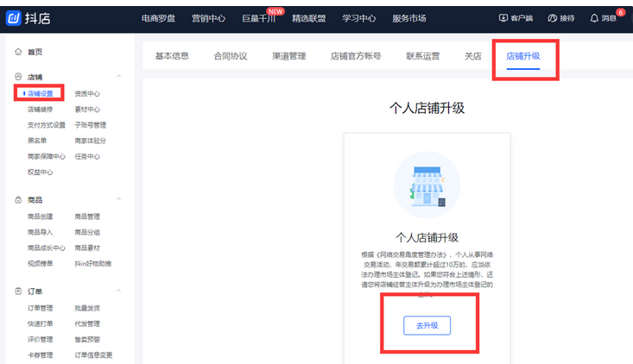633x364 pixels.
Task: Open 黑名单 in the sidebar
Action: 37,141
